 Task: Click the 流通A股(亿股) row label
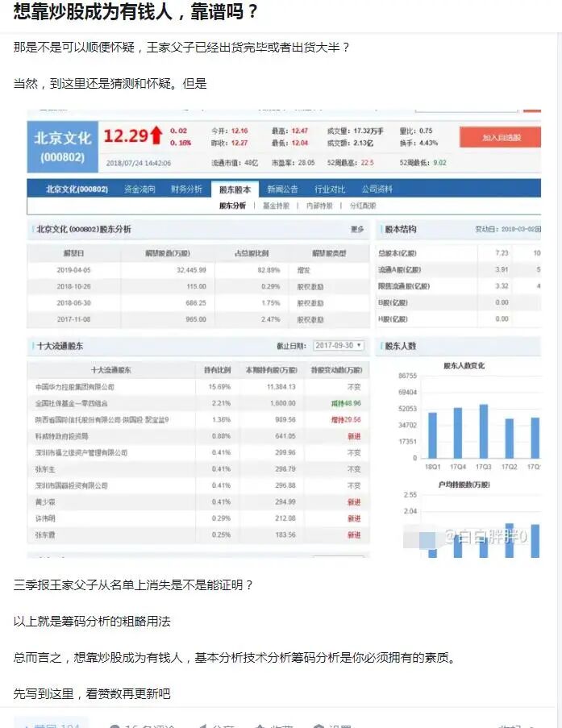399,269
